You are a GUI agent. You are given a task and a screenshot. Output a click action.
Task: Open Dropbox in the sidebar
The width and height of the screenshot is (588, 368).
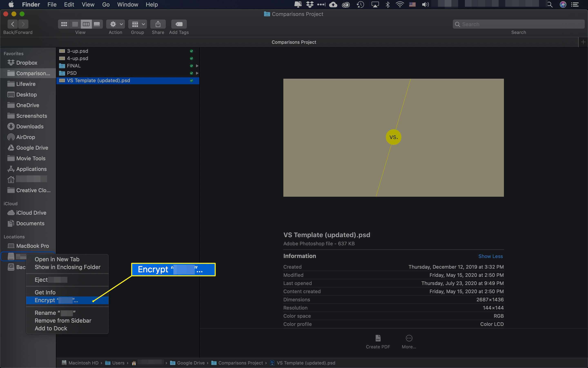click(x=27, y=63)
